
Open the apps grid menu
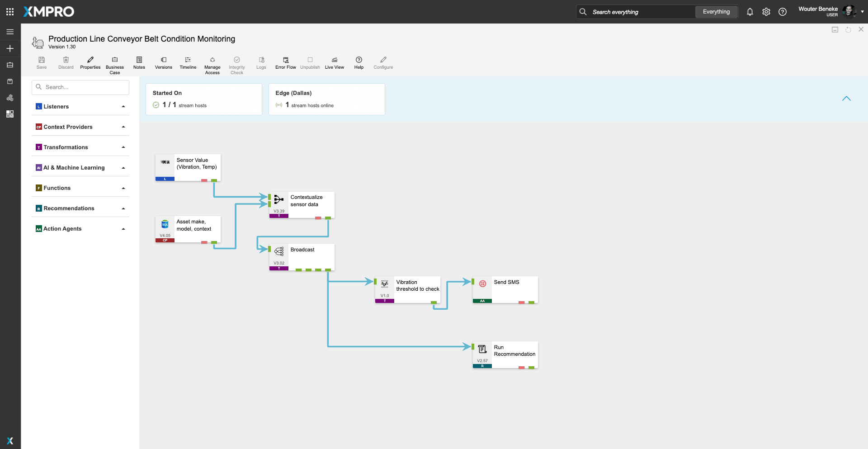coord(10,12)
